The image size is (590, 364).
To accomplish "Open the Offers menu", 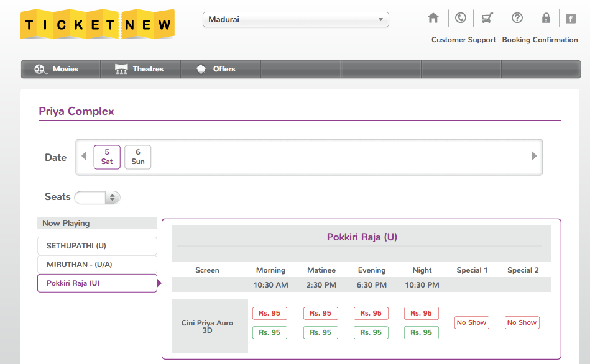I will (221, 69).
